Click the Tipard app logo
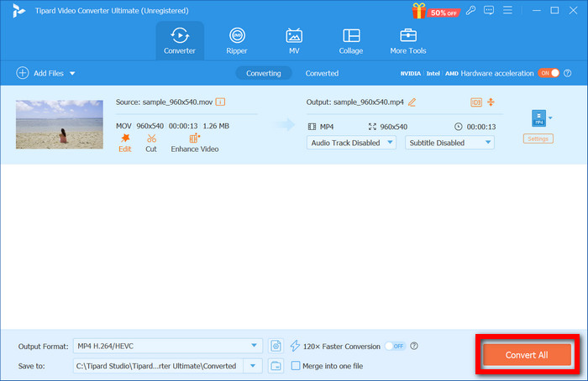The height and width of the screenshot is (381, 588). click(x=18, y=10)
